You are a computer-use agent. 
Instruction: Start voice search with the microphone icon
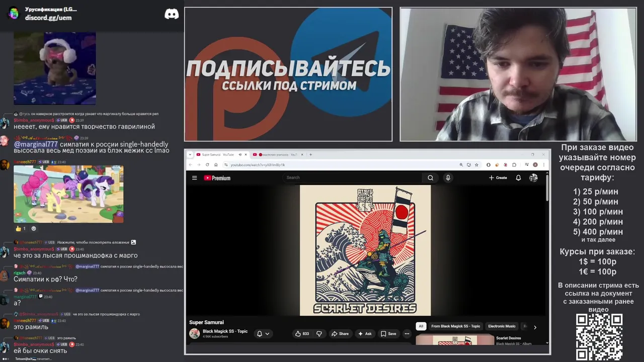pyautogui.click(x=448, y=177)
